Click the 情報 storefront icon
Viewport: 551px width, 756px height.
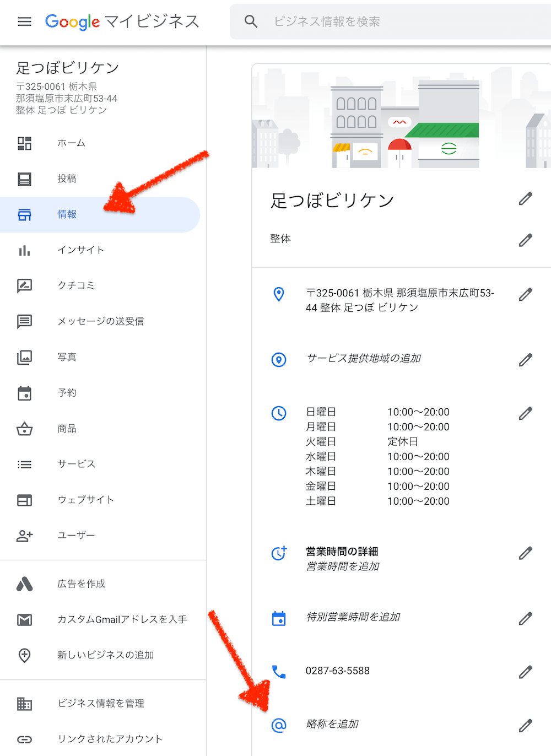click(x=24, y=215)
